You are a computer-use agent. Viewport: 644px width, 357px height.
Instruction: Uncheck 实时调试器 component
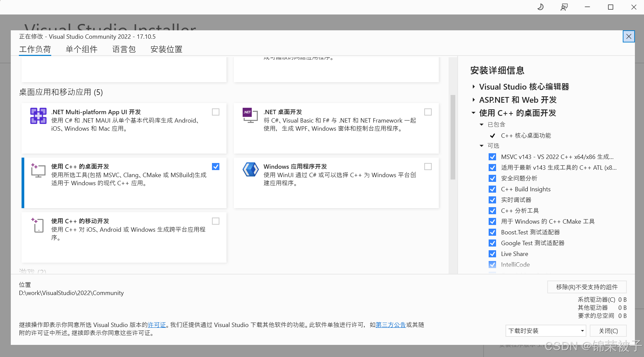pos(492,200)
